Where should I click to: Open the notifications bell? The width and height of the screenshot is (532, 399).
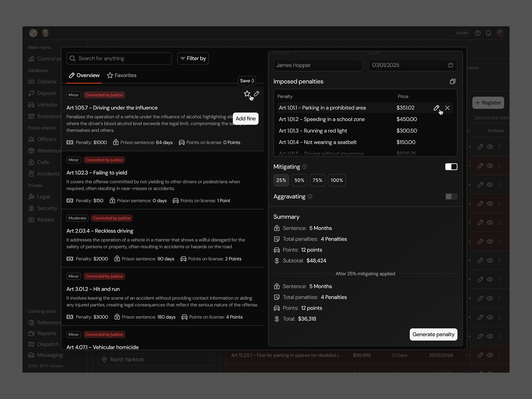click(x=488, y=33)
